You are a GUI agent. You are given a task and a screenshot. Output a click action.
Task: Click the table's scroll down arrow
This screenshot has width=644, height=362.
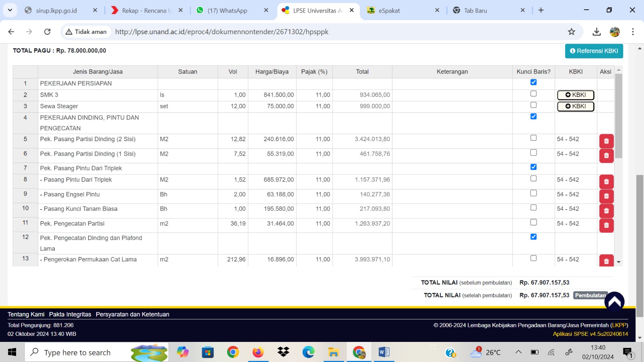[619, 262]
